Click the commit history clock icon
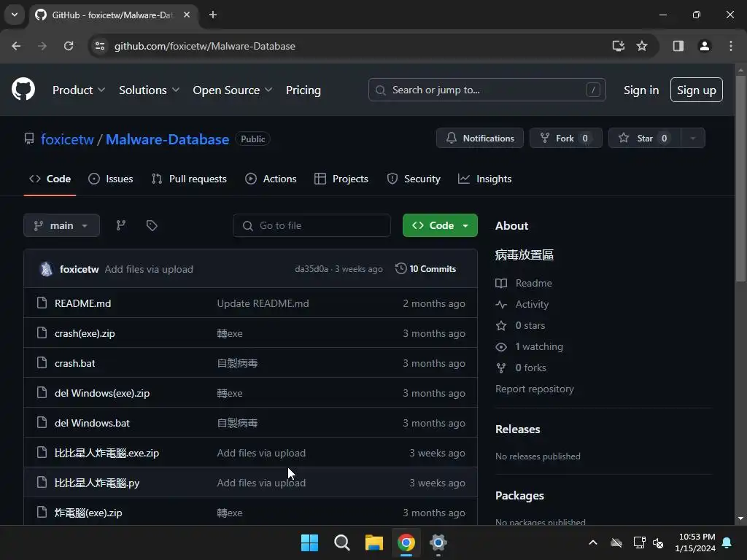The image size is (747, 560). (x=400, y=268)
